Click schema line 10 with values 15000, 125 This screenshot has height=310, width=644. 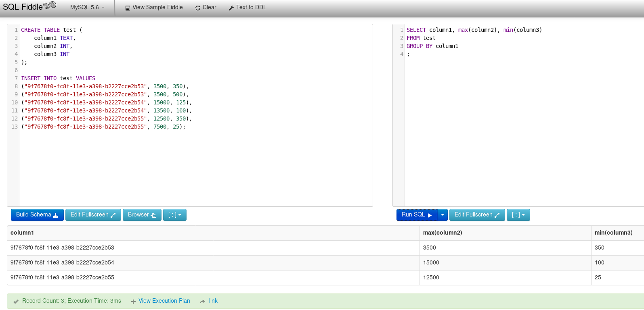107,102
